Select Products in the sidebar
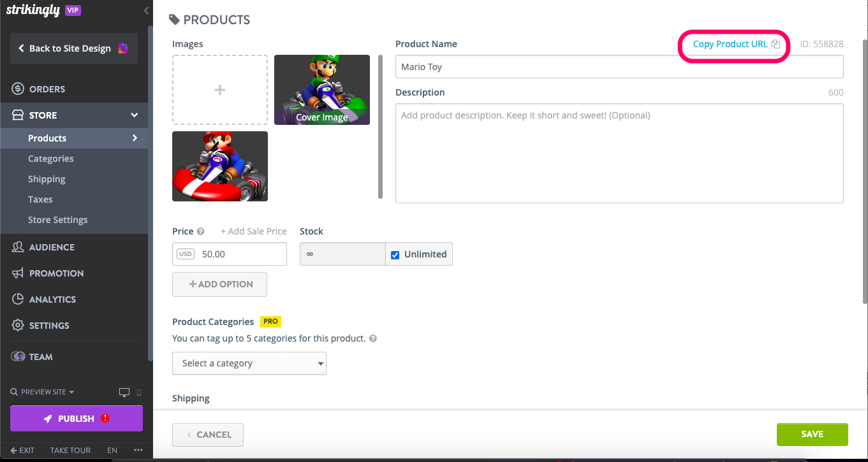The image size is (868, 462). (74, 138)
